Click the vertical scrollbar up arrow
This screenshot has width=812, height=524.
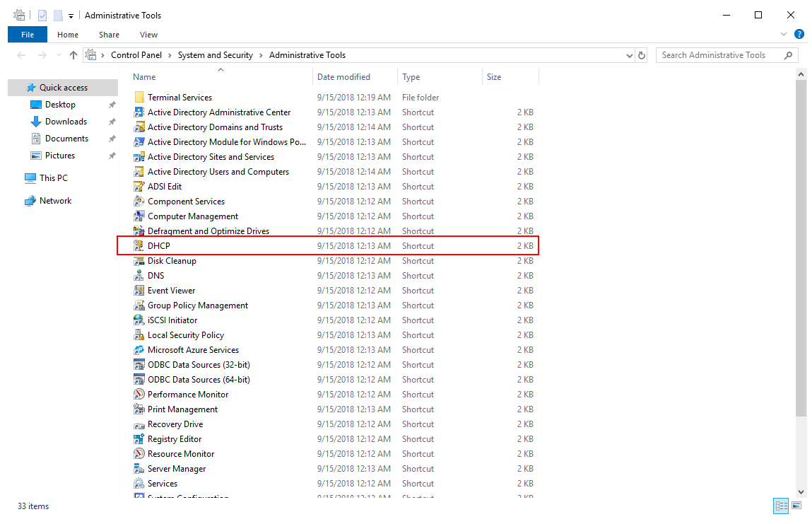pos(801,75)
